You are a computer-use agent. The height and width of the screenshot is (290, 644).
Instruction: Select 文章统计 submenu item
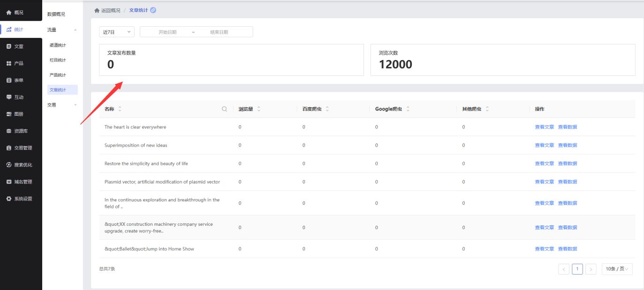62,90
